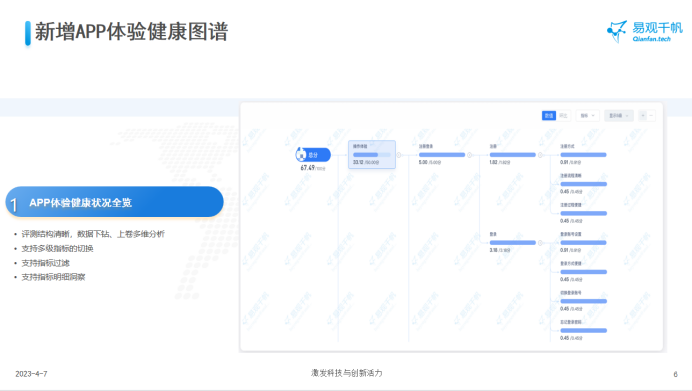
Task: Collapse the circle toggle after the 5.00 bar
Action: click(x=470, y=155)
